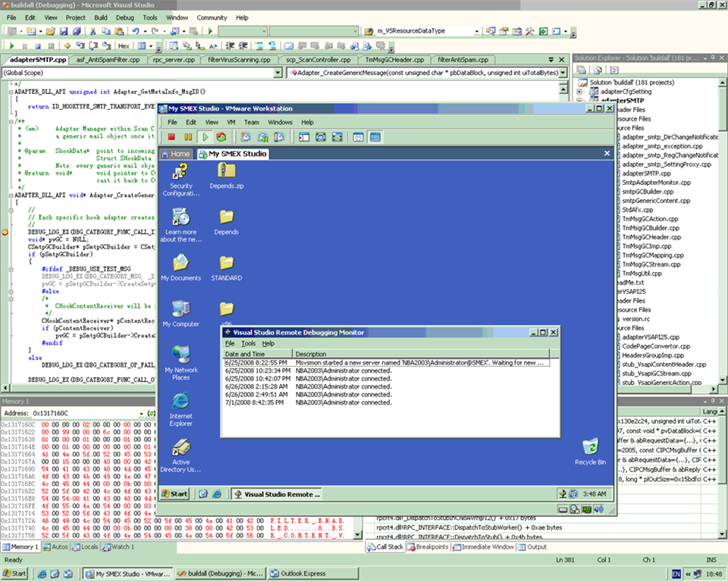Open the Undo history dropdown arrow
This screenshot has height=582, width=728.
pos(145,31)
